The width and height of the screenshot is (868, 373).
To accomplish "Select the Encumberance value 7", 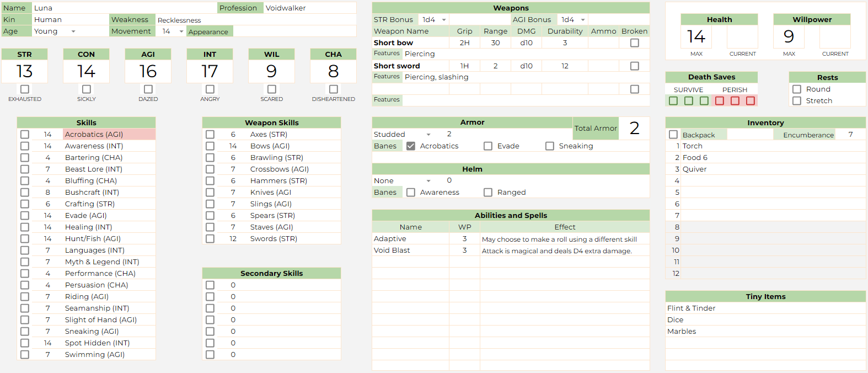I will tap(850, 134).
